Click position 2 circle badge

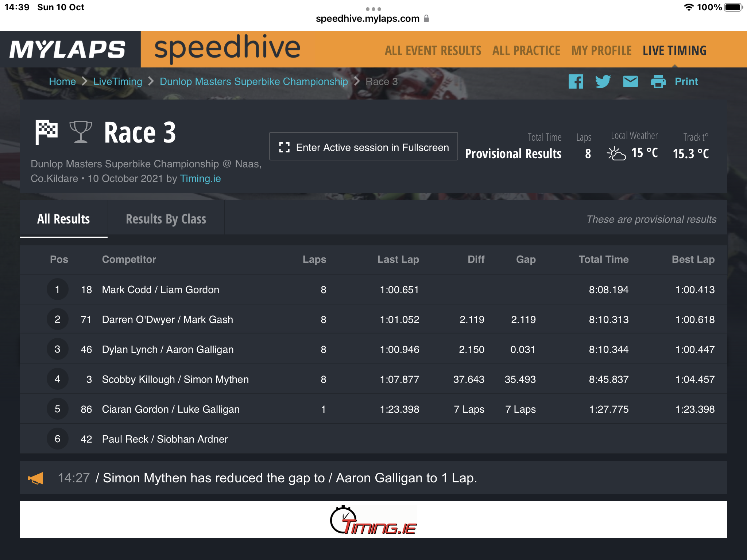(x=57, y=319)
